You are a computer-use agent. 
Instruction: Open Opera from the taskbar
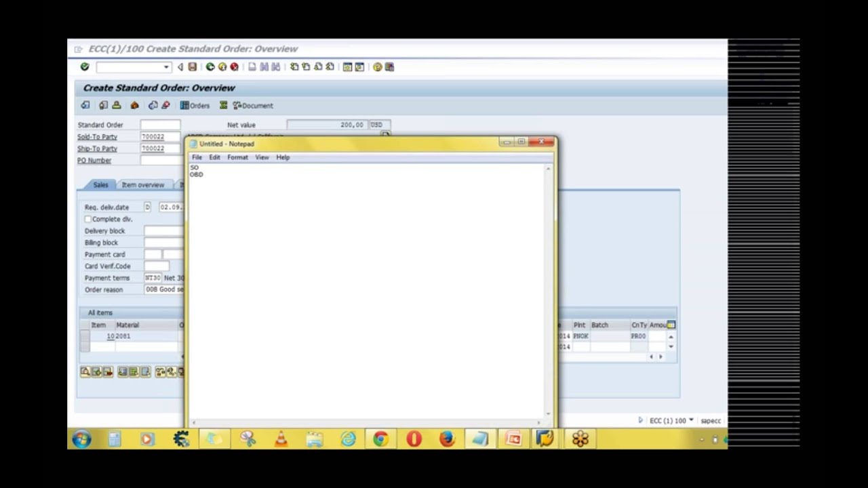414,439
